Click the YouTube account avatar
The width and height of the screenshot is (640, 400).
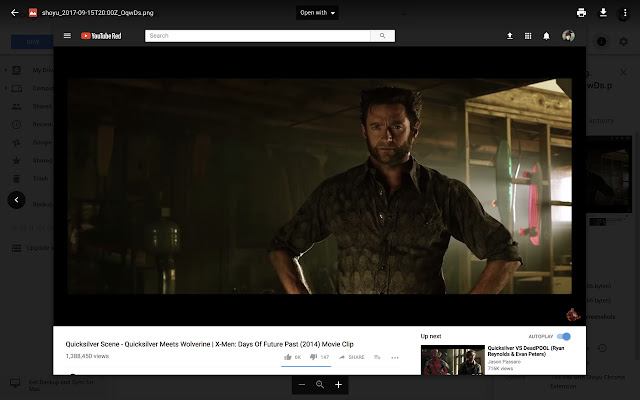pos(568,36)
